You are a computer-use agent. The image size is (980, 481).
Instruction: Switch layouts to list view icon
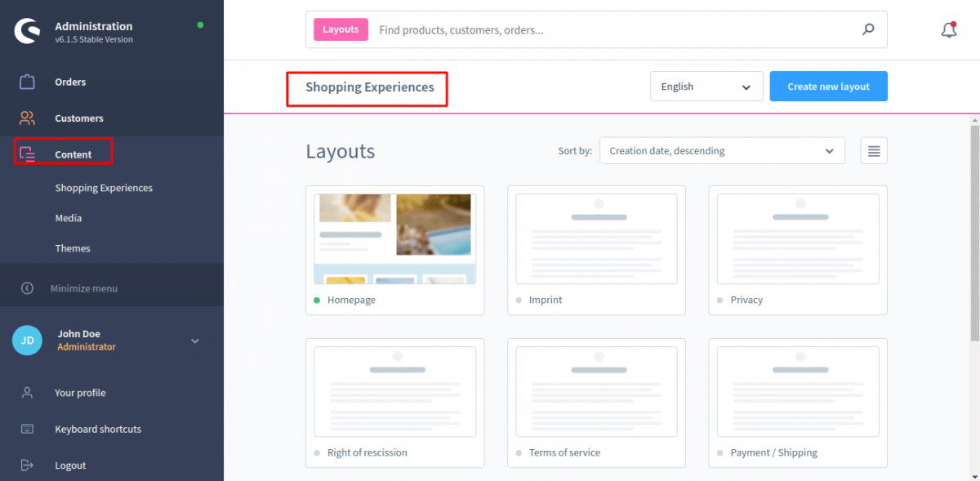874,151
